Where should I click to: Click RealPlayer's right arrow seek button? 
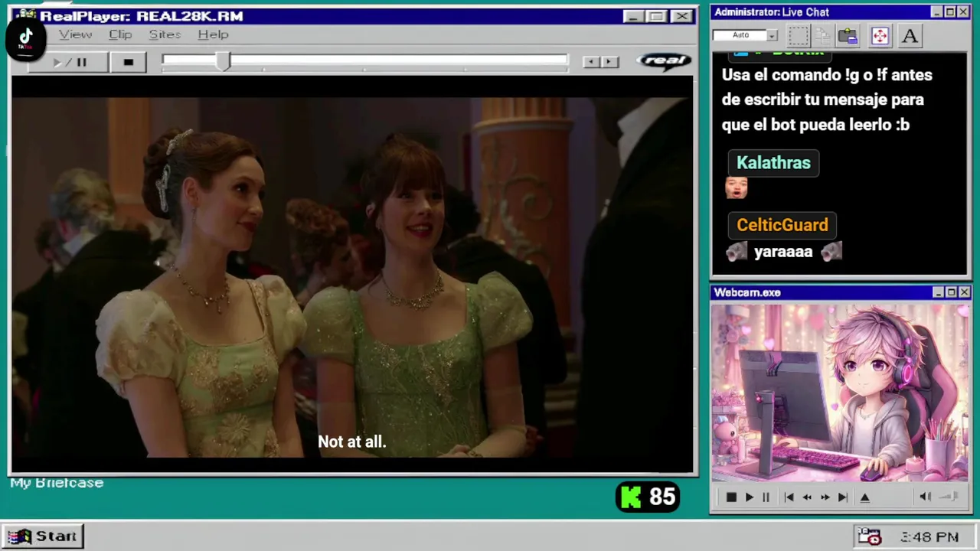pyautogui.click(x=609, y=62)
